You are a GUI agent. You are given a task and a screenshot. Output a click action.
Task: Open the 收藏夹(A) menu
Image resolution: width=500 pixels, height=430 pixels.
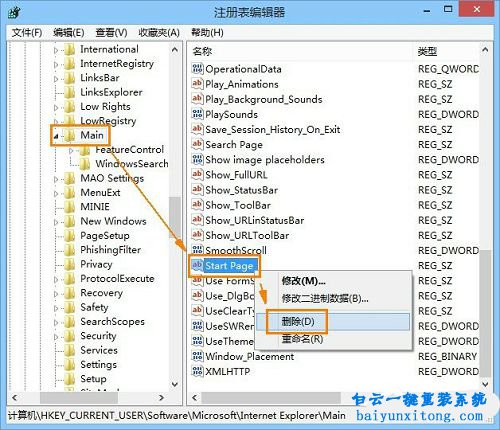coord(159,32)
